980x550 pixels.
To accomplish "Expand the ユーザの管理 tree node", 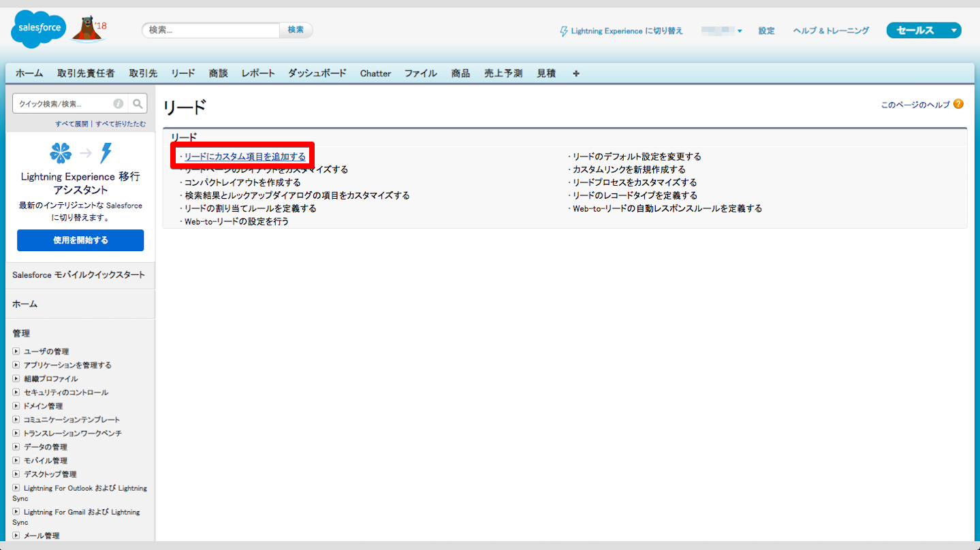I will click(16, 351).
